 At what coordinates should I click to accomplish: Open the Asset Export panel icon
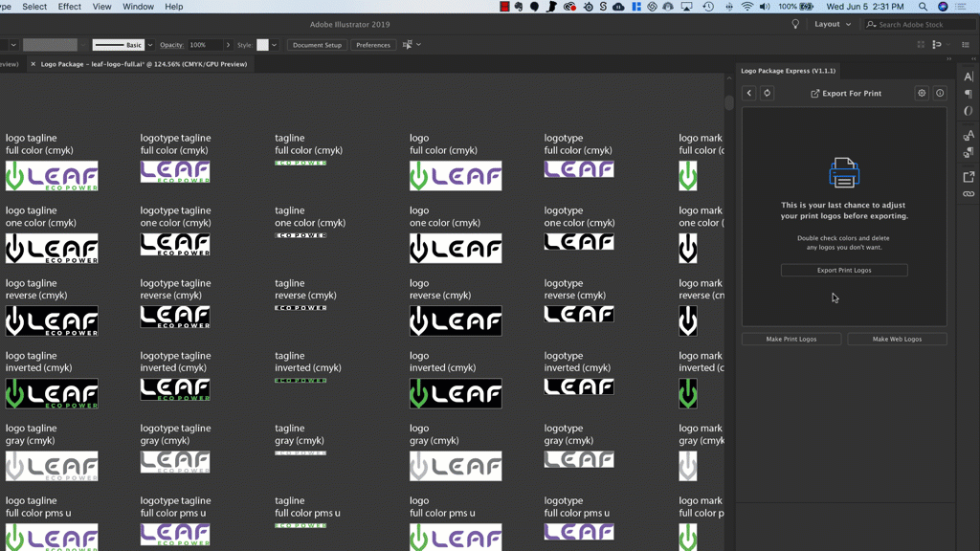(x=969, y=177)
